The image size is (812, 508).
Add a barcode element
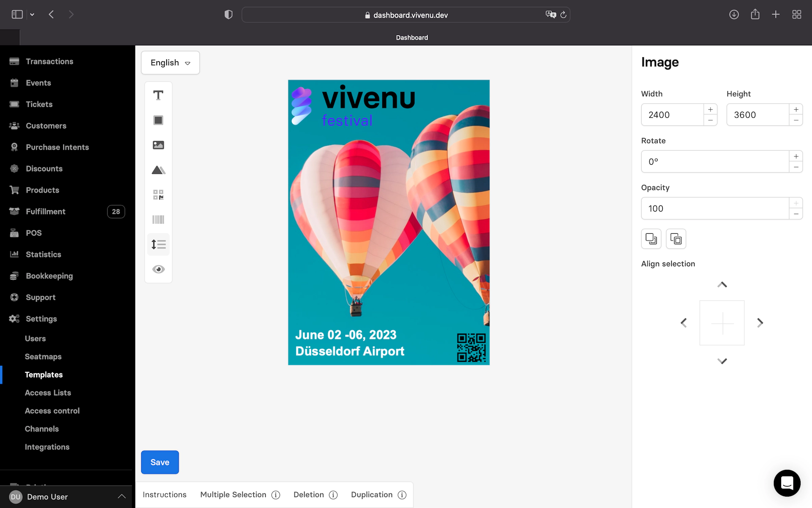pyautogui.click(x=158, y=220)
